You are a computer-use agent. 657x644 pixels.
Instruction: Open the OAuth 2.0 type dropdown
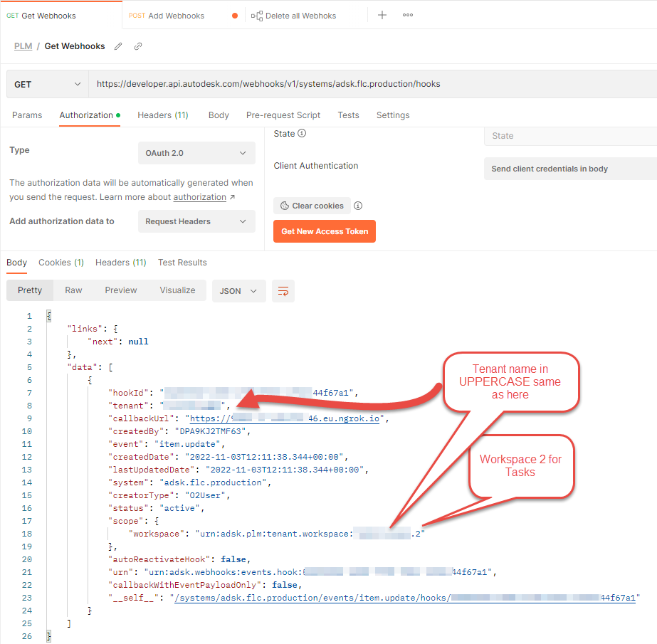196,153
